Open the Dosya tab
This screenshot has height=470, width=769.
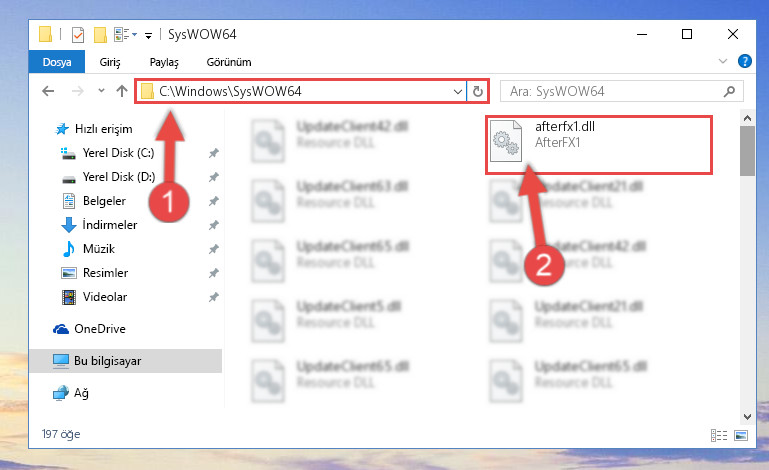point(57,62)
